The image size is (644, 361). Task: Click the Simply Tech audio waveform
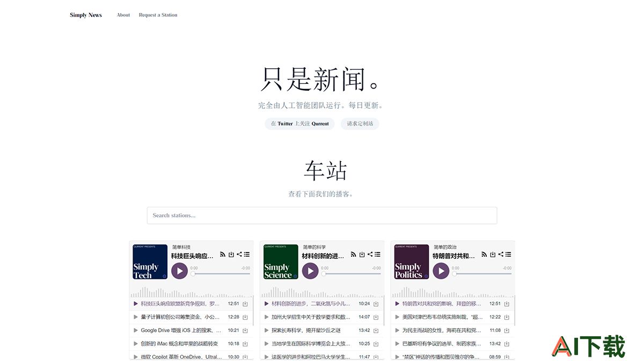191,292
